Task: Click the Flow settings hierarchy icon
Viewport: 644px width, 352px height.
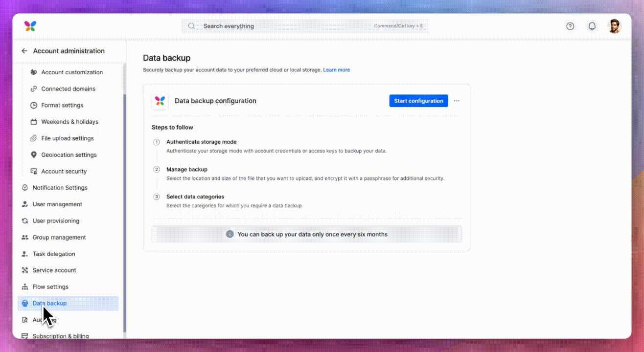Action: [25, 287]
